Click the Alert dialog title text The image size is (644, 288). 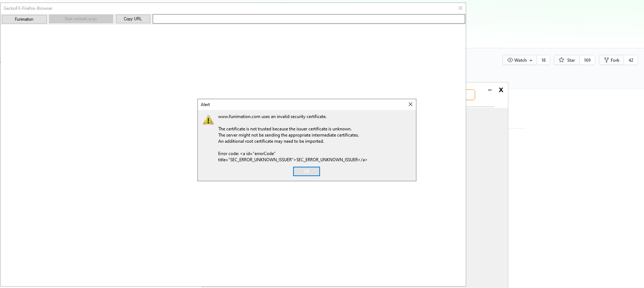(x=205, y=105)
